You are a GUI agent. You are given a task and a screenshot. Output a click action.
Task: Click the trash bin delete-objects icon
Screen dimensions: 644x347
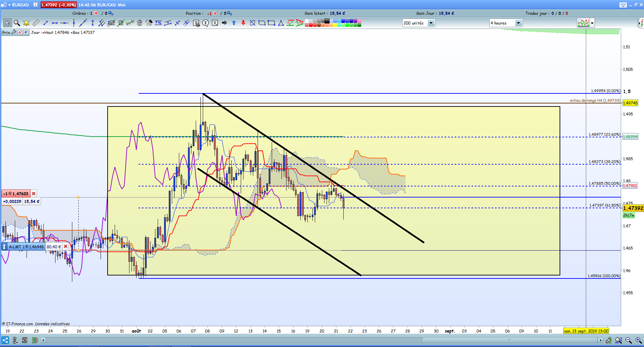(x=140, y=23)
